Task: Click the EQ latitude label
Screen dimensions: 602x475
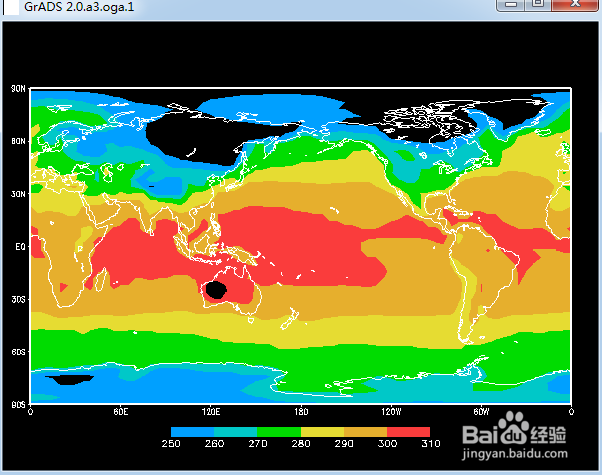Action: pyautogui.click(x=20, y=247)
